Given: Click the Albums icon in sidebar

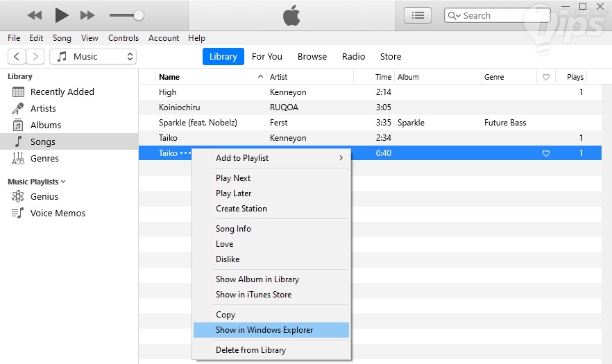Looking at the screenshot, I should pyautogui.click(x=18, y=125).
